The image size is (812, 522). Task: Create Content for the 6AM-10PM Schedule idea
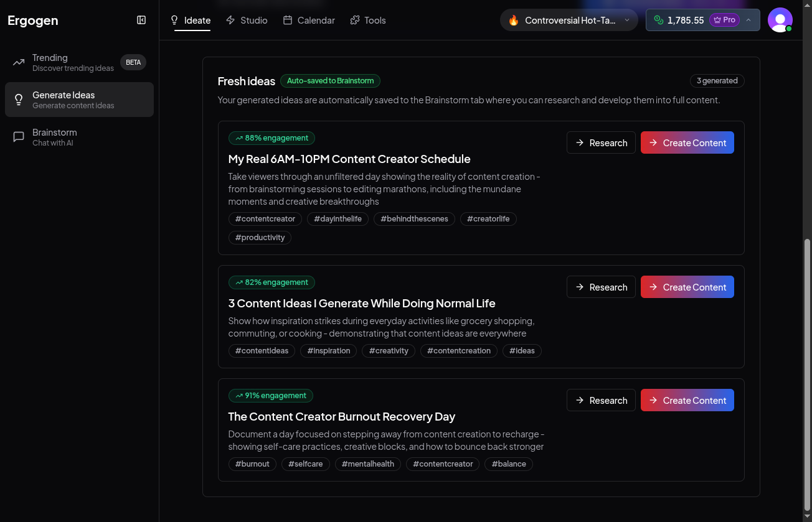tap(687, 142)
